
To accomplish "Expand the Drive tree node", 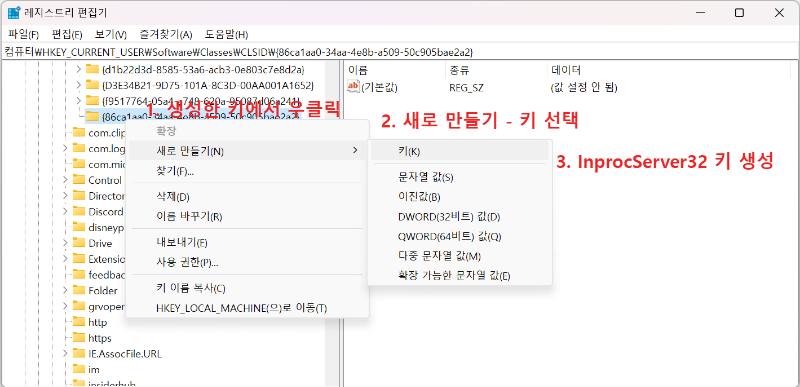I will tap(65, 243).
